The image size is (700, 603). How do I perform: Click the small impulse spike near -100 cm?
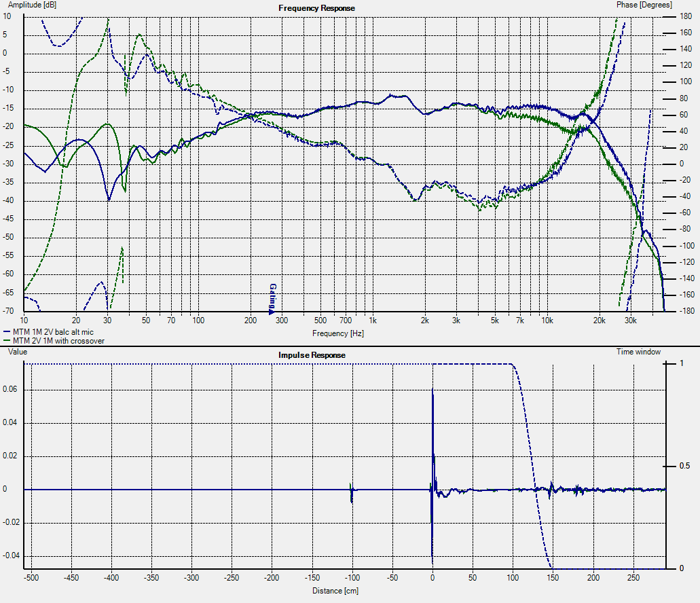click(352, 493)
